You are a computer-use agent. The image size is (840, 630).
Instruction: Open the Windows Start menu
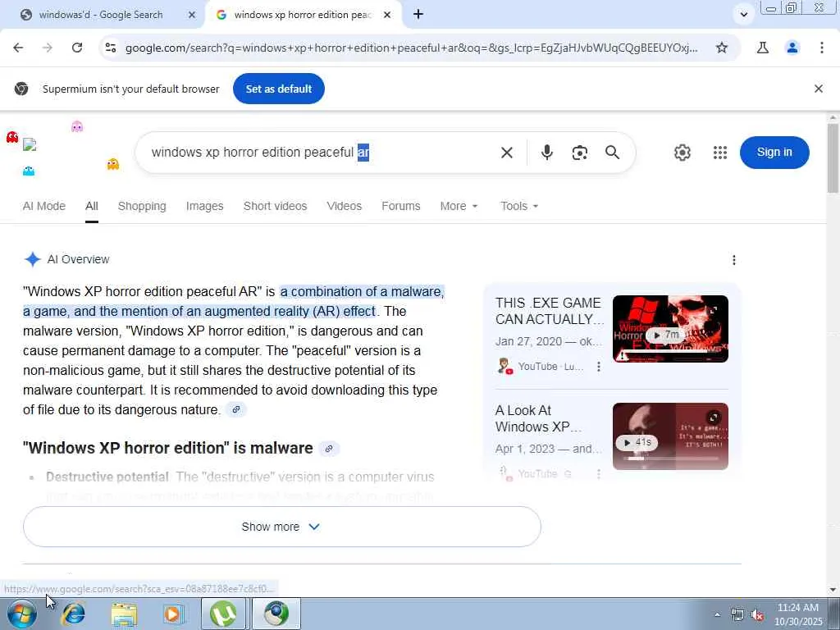pyautogui.click(x=22, y=614)
